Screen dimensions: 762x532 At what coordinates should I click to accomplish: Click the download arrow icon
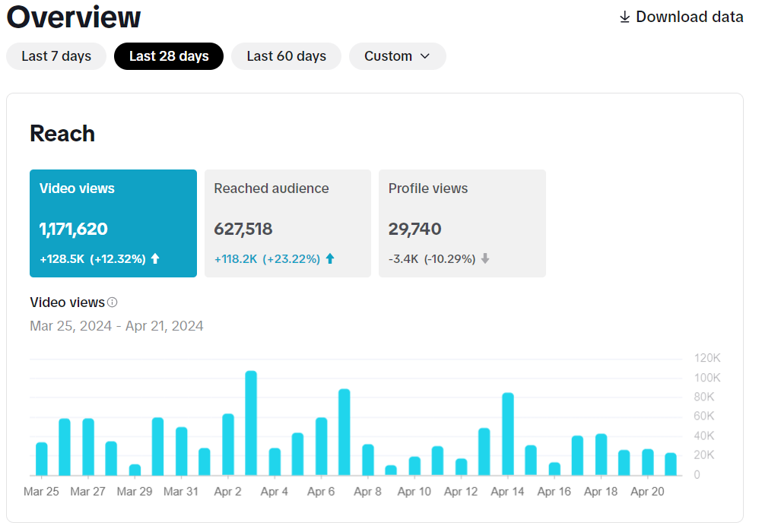tap(625, 17)
